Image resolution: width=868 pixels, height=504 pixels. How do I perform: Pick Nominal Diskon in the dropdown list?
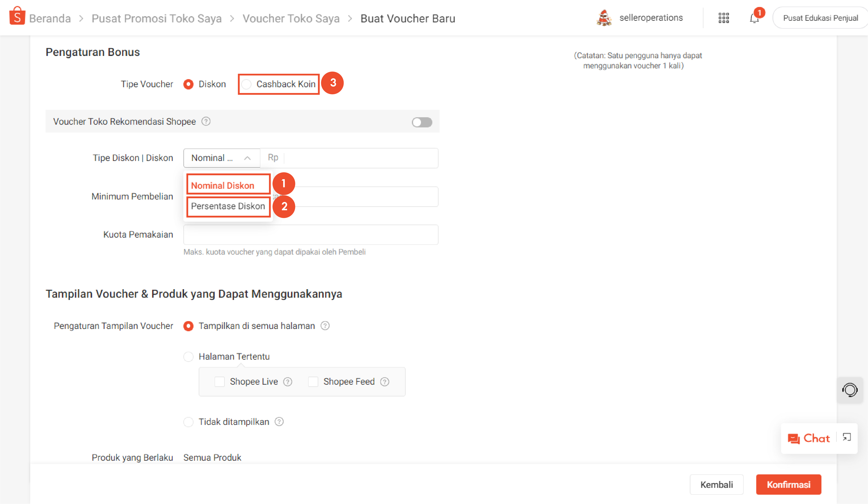click(x=222, y=185)
